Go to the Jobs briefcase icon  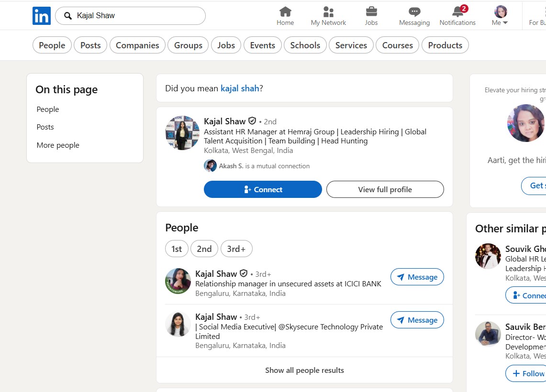[x=371, y=12]
